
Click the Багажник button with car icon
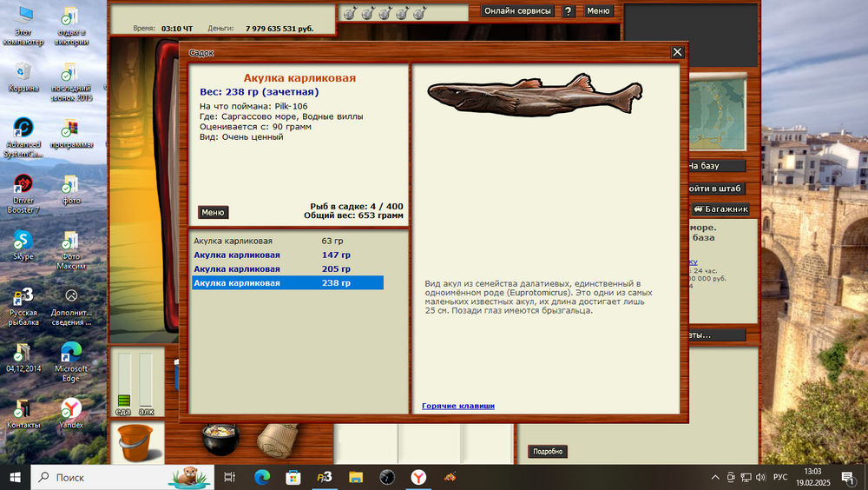720,209
